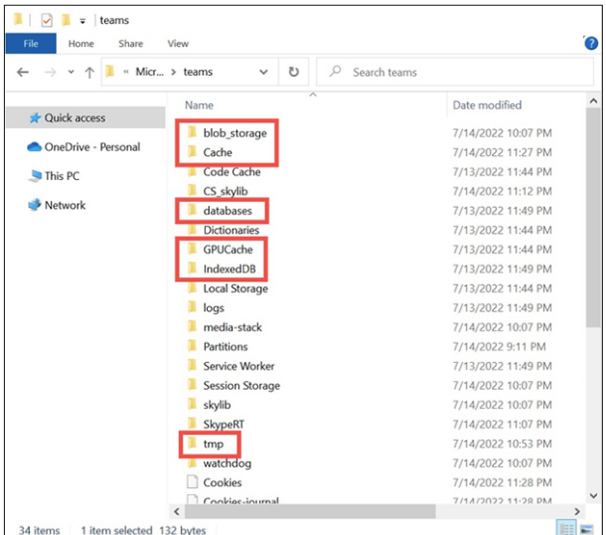Click the CS_skylib date 7/14/2022 11:12 PM
This screenshot has height=535, width=606.
[x=502, y=192]
